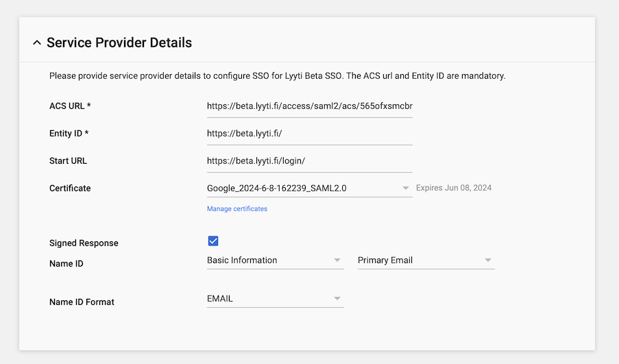Uncheck the Signed Response checkbox
Screen dimensions: 619x364
click(x=213, y=241)
